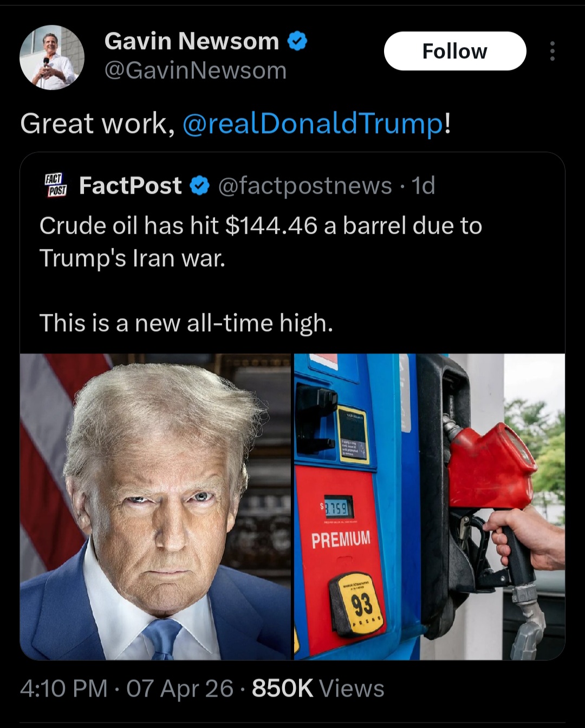Image resolution: width=585 pixels, height=728 pixels.
Task: Click the FactPost account name
Action: (130, 186)
